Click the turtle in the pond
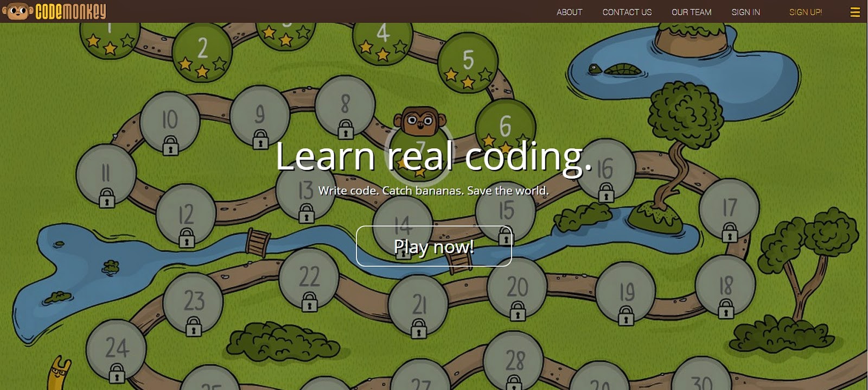The image size is (868, 390). [x=618, y=70]
